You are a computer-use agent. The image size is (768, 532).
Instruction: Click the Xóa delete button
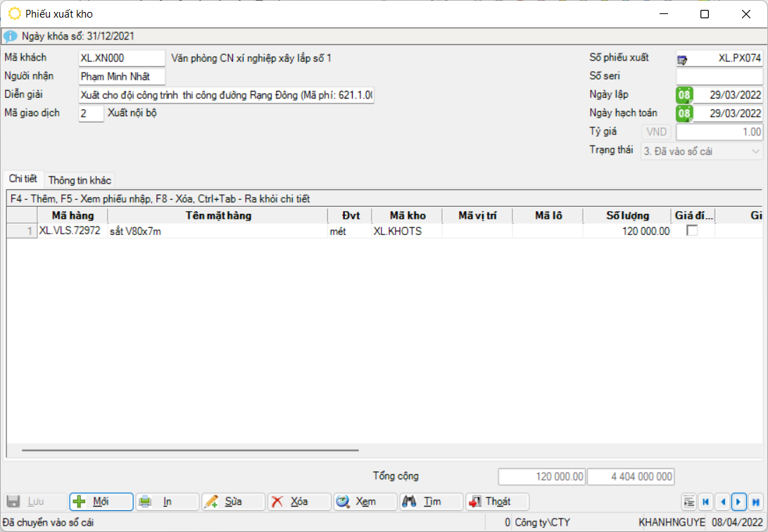pyautogui.click(x=298, y=502)
